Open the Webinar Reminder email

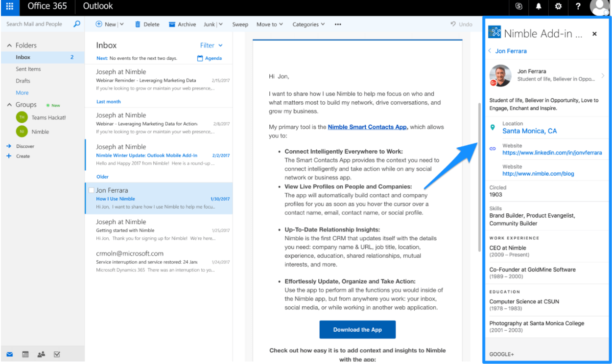159,79
